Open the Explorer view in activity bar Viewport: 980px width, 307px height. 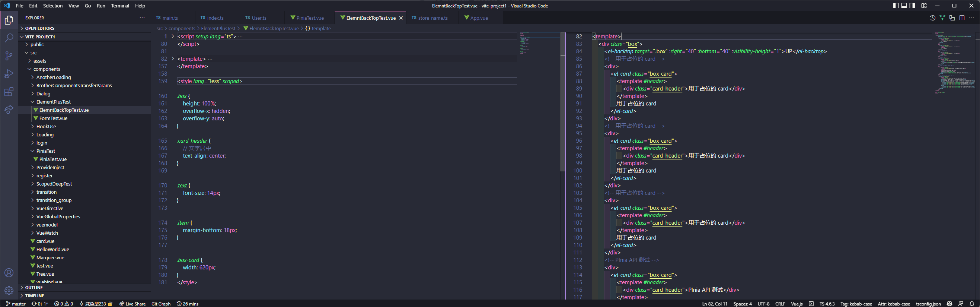9,20
